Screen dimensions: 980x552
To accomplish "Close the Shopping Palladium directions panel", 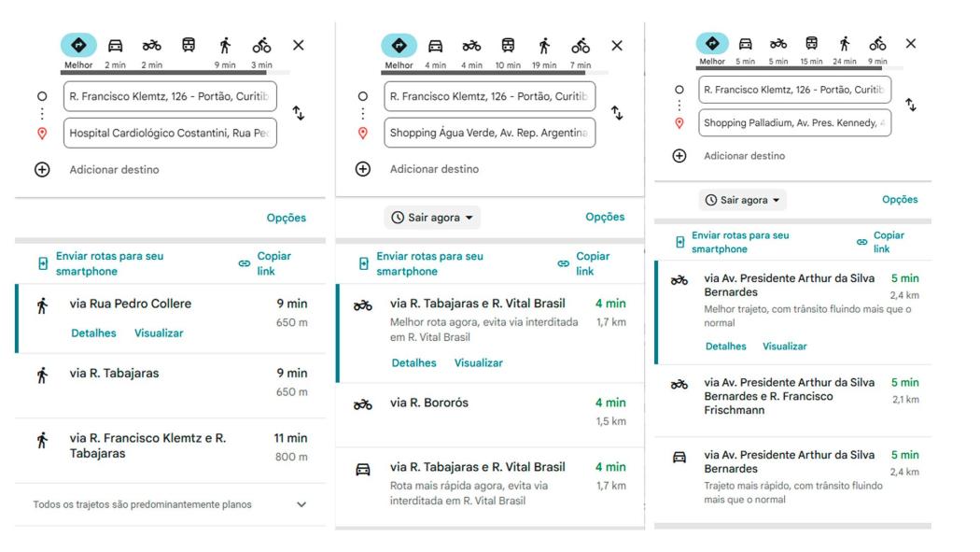I will click(911, 44).
